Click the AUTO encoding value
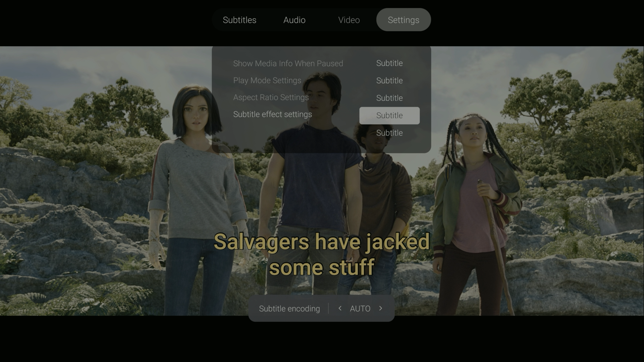Screen dimensions: 644x362 [x=360, y=309]
